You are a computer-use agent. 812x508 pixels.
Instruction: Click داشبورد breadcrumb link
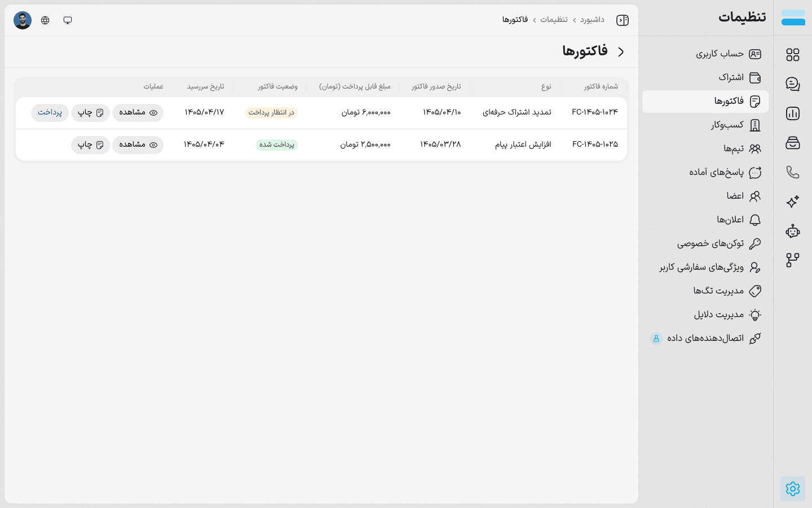click(592, 20)
